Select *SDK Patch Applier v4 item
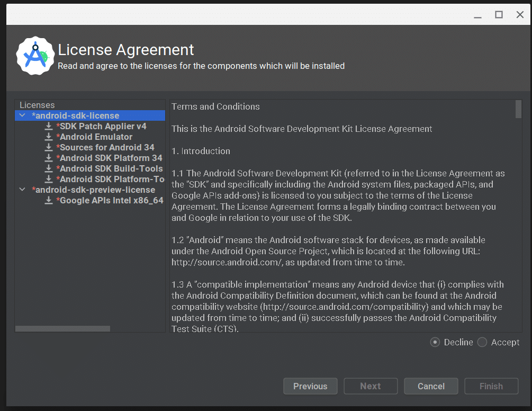The height and width of the screenshot is (411, 532). tap(101, 126)
